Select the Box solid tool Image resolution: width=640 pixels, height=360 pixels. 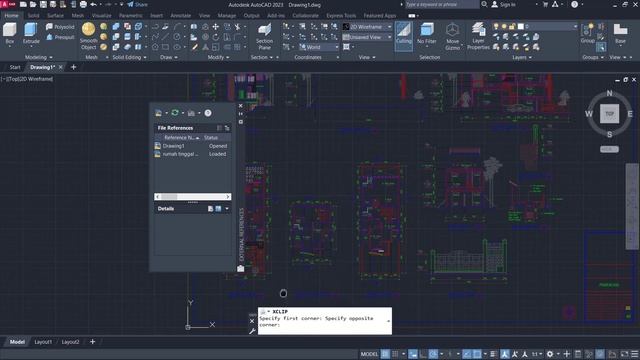[9, 33]
